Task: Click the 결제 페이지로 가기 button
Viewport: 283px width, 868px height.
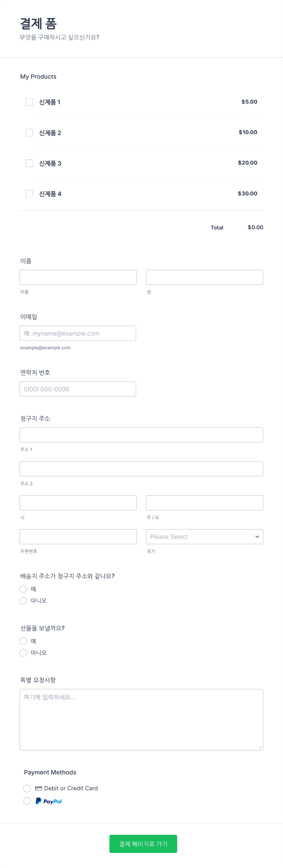Action: pyautogui.click(x=143, y=844)
